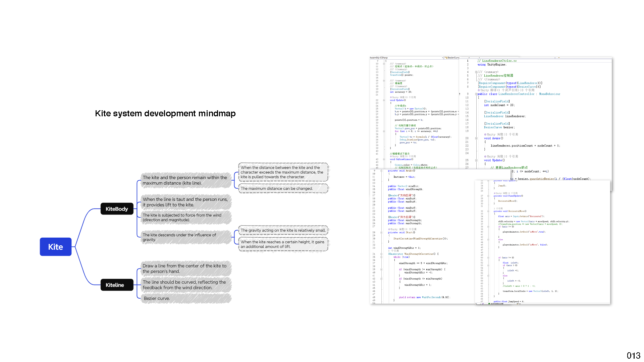644x362 pixels.
Task: Click the BezierCurve class icon in navigation bar
Action: [x=446, y=58]
